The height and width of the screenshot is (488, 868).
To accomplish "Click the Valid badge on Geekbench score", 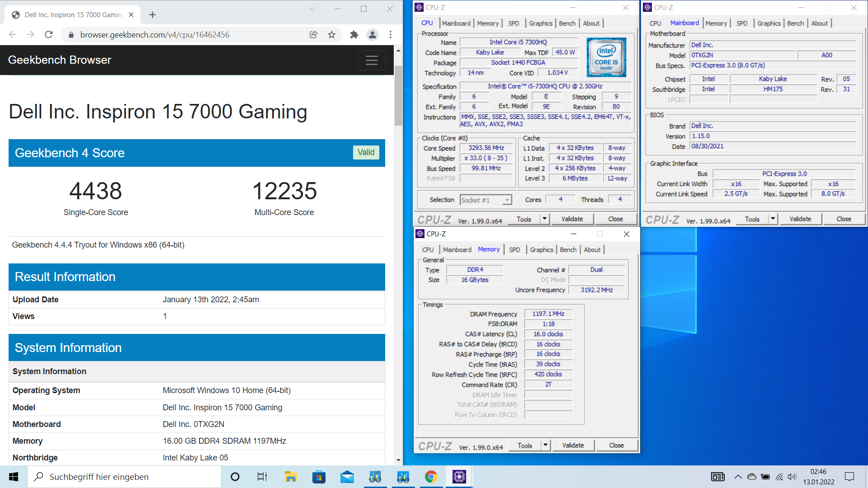I will click(x=366, y=153).
